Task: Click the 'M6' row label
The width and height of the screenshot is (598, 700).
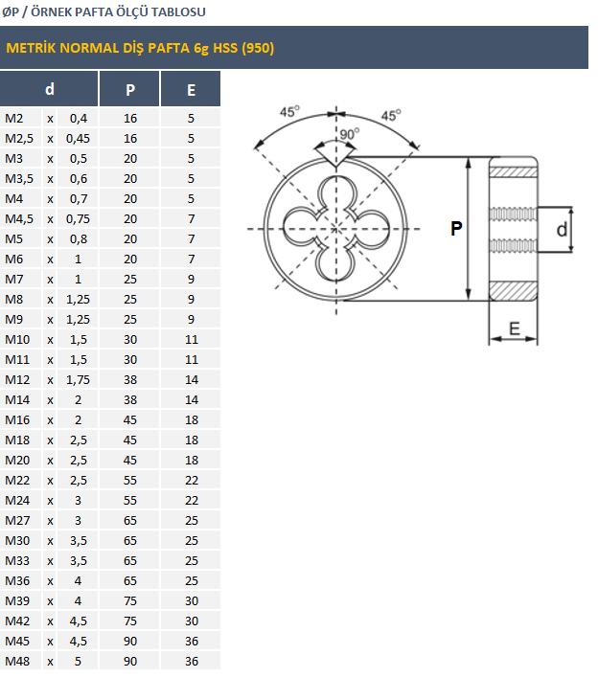Action: (13, 259)
